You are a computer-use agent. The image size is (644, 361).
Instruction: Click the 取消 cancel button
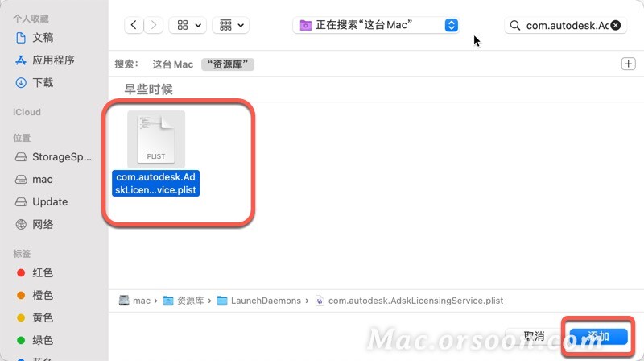534,337
